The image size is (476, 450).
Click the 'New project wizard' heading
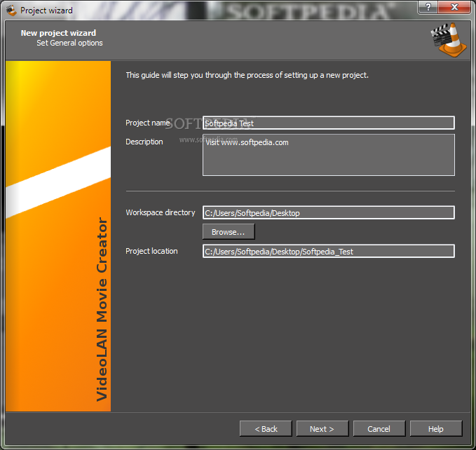coord(58,33)
